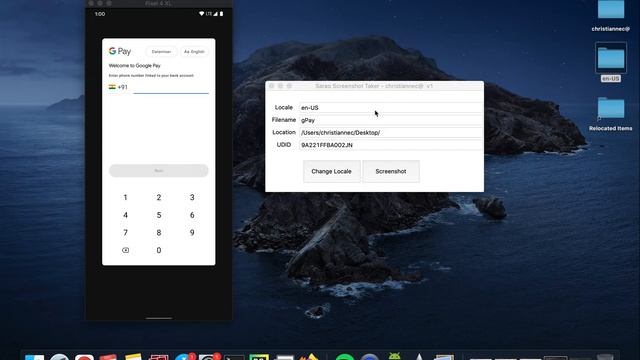Click the 1:00 clock in the phone status bar
Image resolution: width=640 pixels, height=360 pixels.
click(100, 14)
